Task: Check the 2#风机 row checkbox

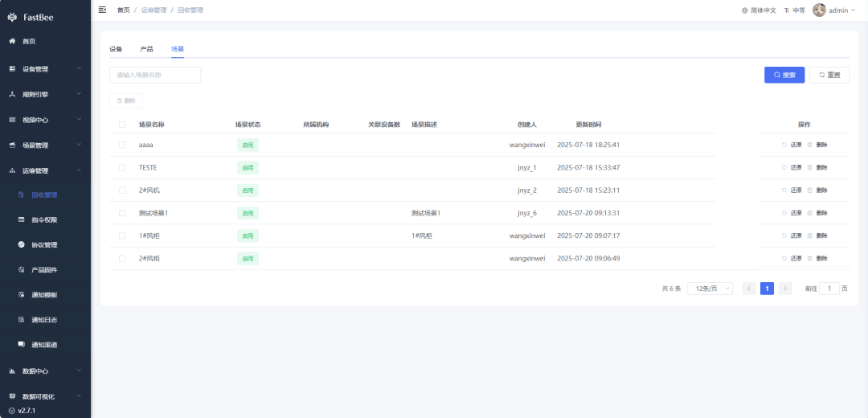Action: 122,190
